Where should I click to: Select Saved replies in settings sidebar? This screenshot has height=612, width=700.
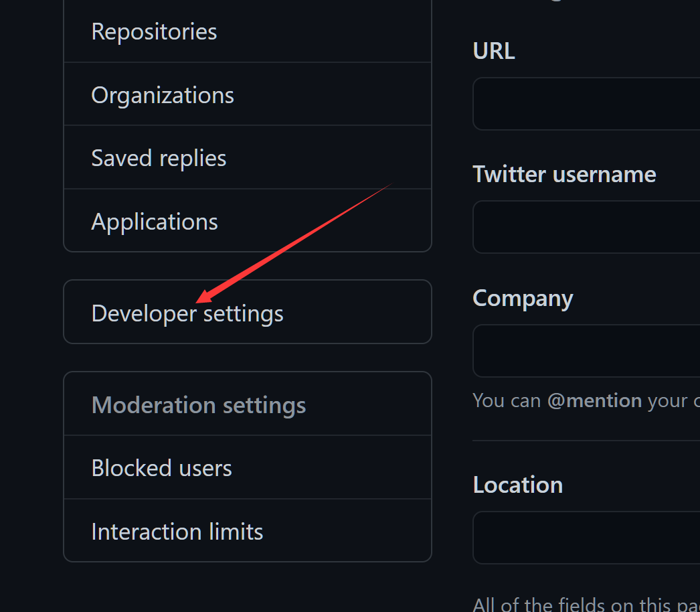click(x=159, y=158)
